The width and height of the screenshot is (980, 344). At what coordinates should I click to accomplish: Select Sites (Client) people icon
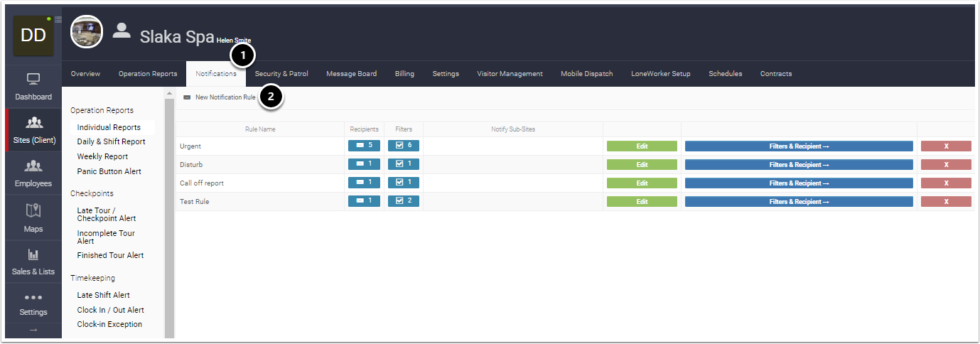(33, 123)
